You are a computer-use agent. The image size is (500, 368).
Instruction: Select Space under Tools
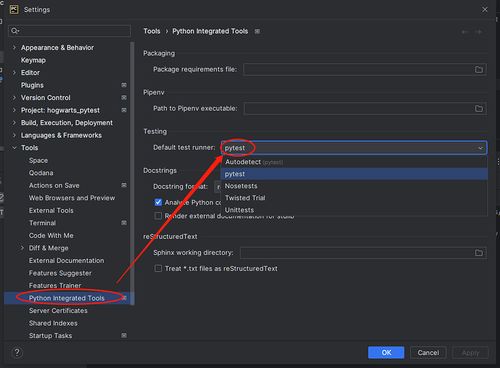pos(38,160)
